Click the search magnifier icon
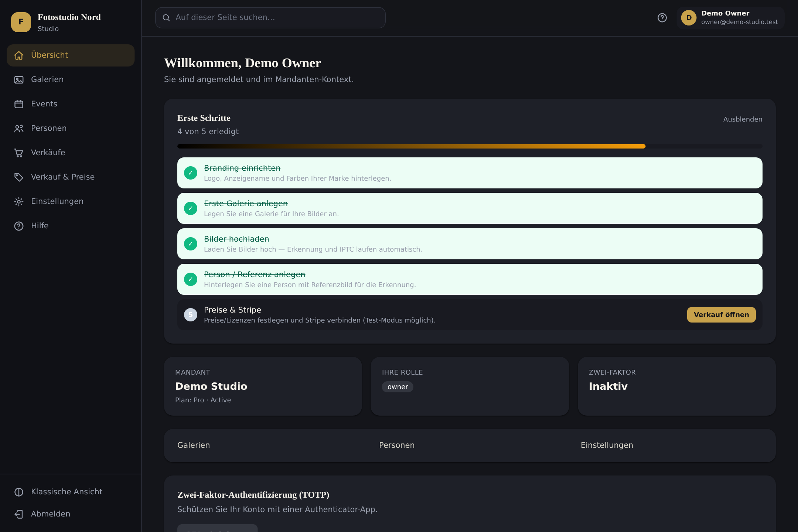 [166, 18]
